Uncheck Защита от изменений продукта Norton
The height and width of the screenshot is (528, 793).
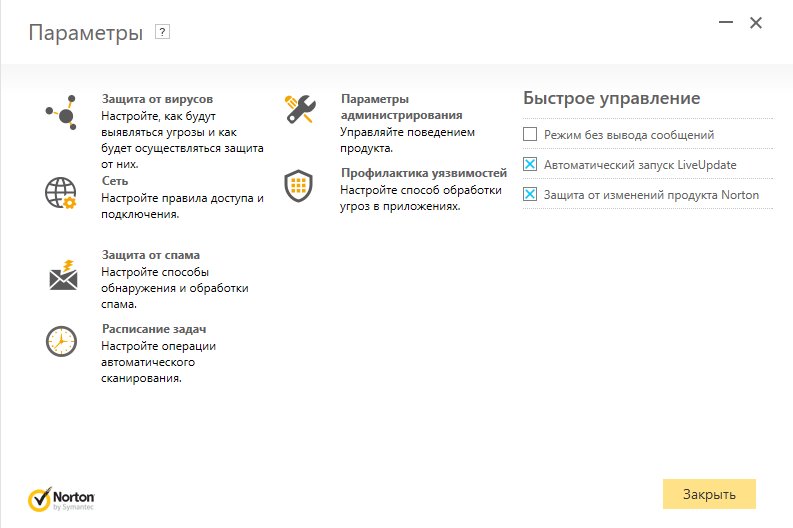click(530, 194)
